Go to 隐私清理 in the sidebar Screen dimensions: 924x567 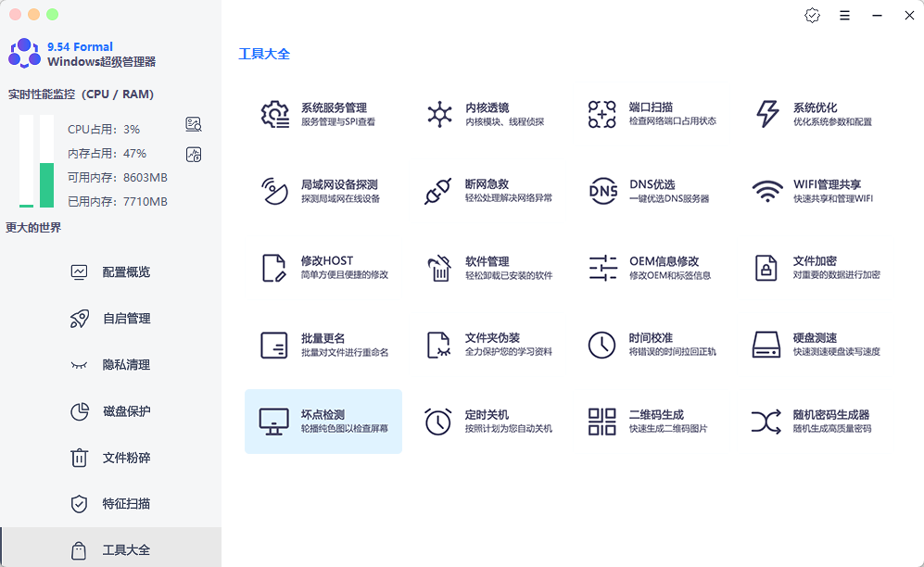click(x=111, y=365)
